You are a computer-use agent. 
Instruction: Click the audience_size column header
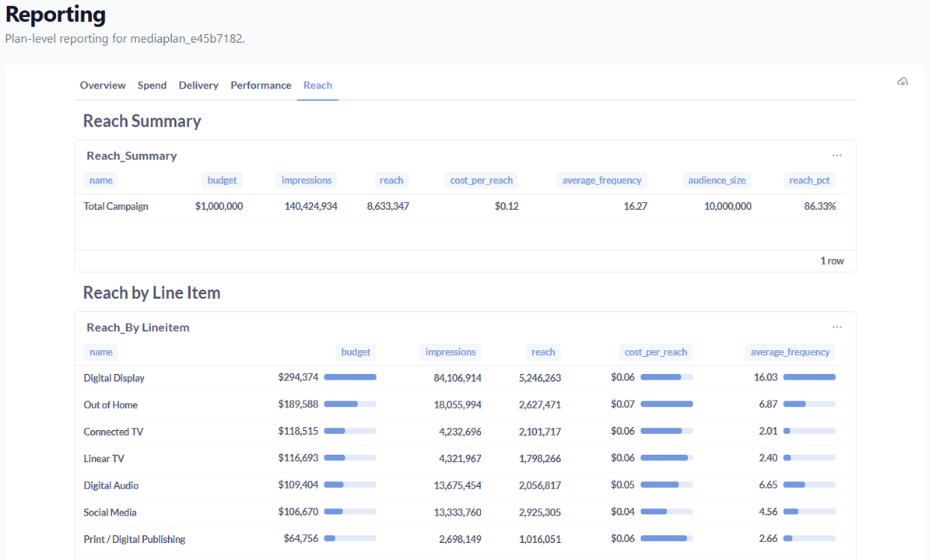tap(717, 180)
